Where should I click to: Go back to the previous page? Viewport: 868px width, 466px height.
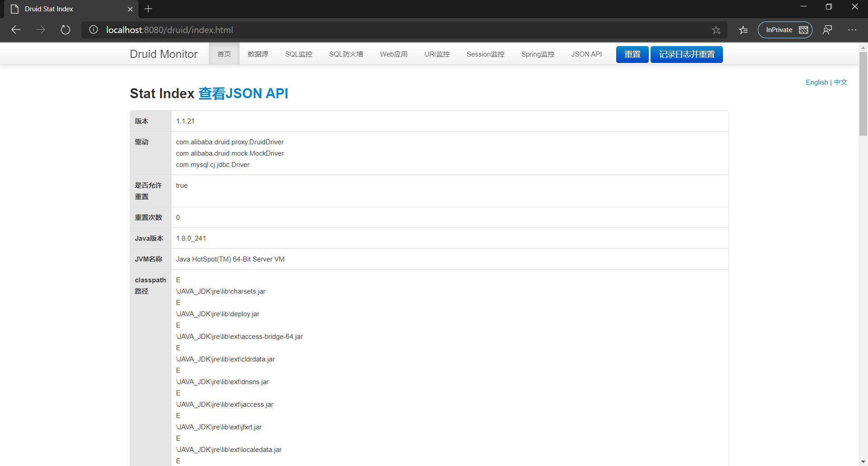point(16,30)
